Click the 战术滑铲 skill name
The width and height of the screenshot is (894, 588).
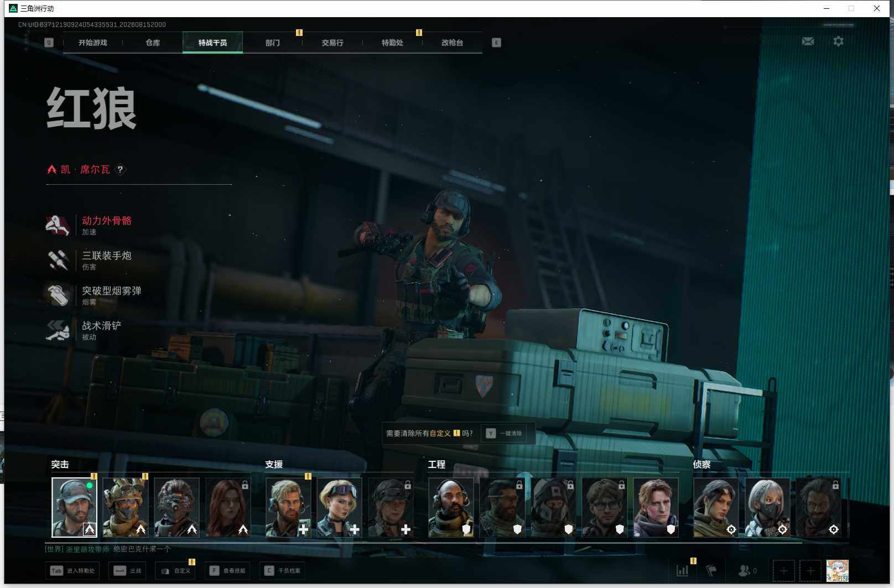(102, 326)
